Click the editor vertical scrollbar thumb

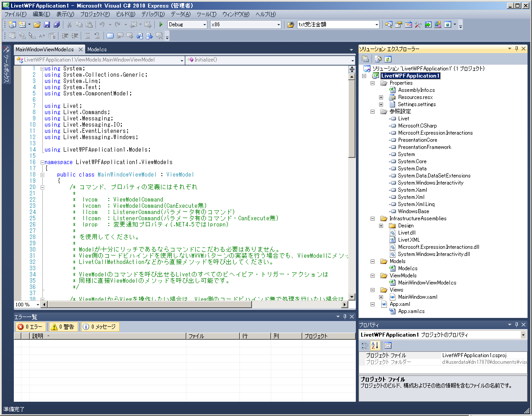tap(352, 119)
